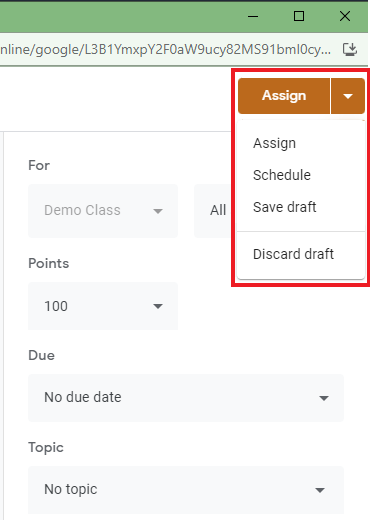Image resolution: width=370 pixels, height=520 pixels.
Task: Click the Demo Class dropdown arrow
Action: tap(158, 211)
